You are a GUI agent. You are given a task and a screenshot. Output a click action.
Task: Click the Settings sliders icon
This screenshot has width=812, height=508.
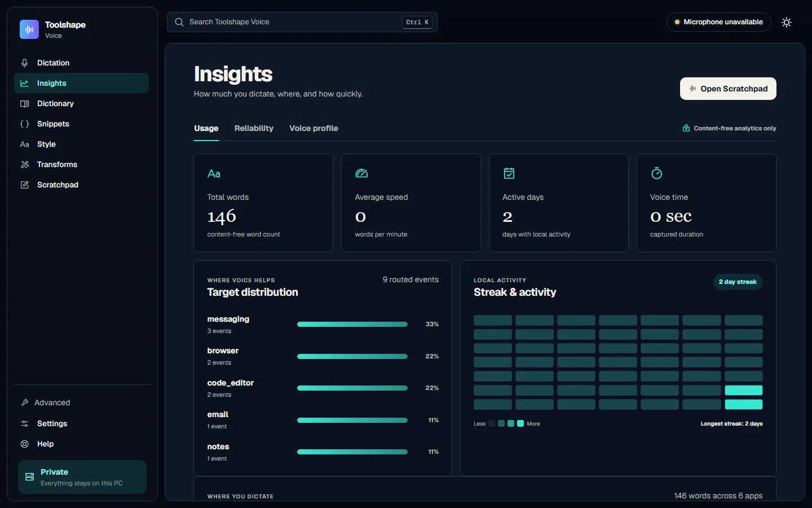[25, 423]
